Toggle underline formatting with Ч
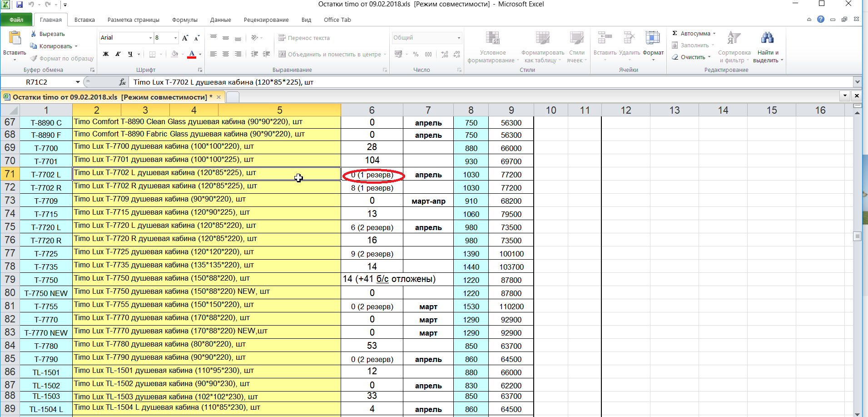The image size is (868, 417). pos(130,54)
